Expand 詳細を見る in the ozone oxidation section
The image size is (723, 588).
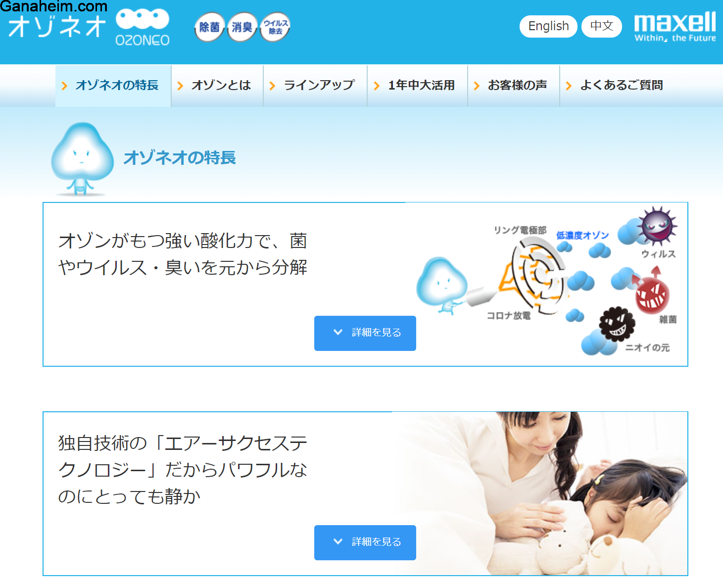pyautogui.click(x=365, y=333)
